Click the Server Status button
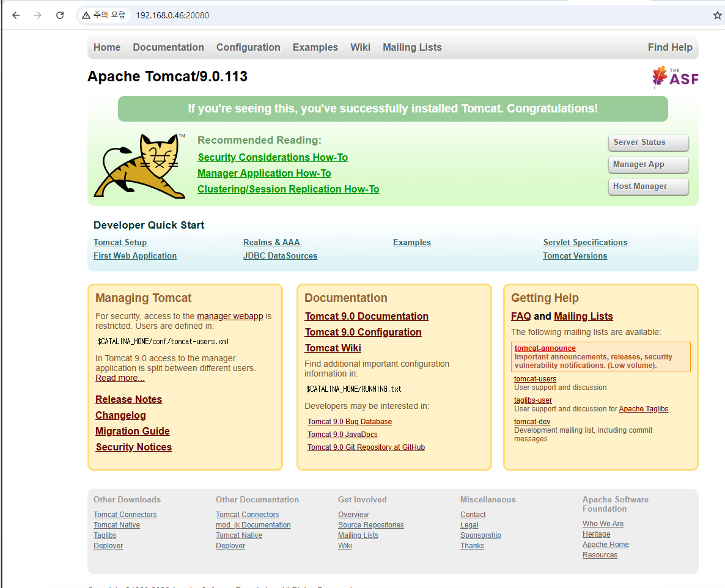The width and height of the screenshot is (725, 588). point(648,142)
